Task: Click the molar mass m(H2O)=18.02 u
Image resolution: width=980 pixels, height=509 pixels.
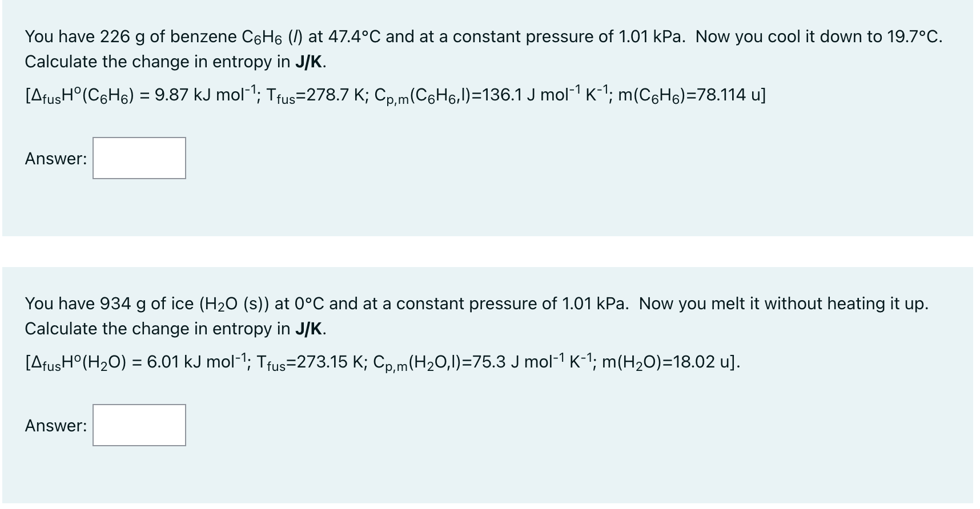Action: (666, 362)
